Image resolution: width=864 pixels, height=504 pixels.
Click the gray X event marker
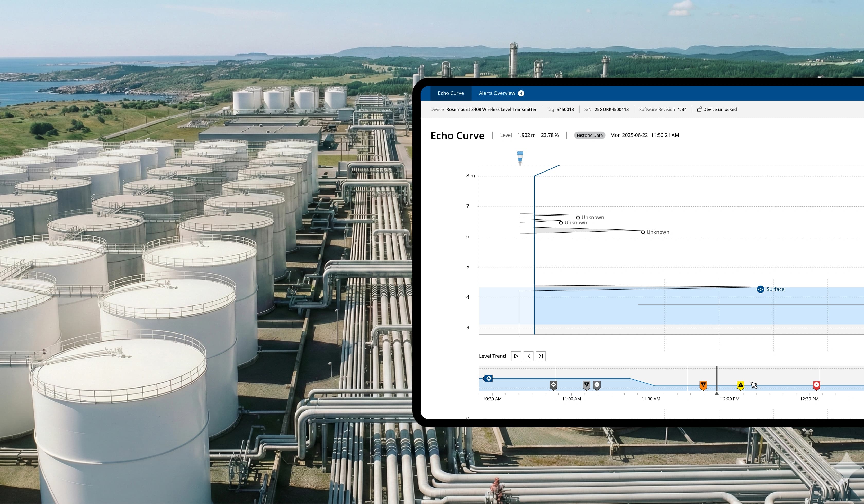(x=597, y=385)
